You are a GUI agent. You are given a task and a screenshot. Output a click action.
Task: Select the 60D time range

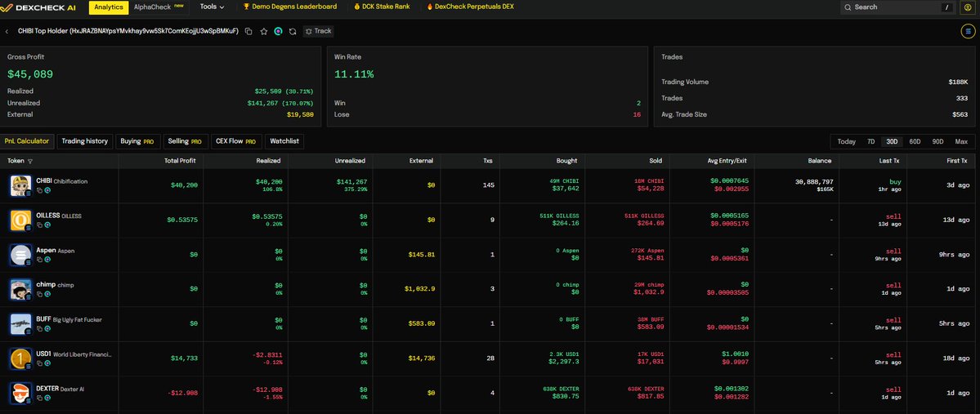point(915,142)
